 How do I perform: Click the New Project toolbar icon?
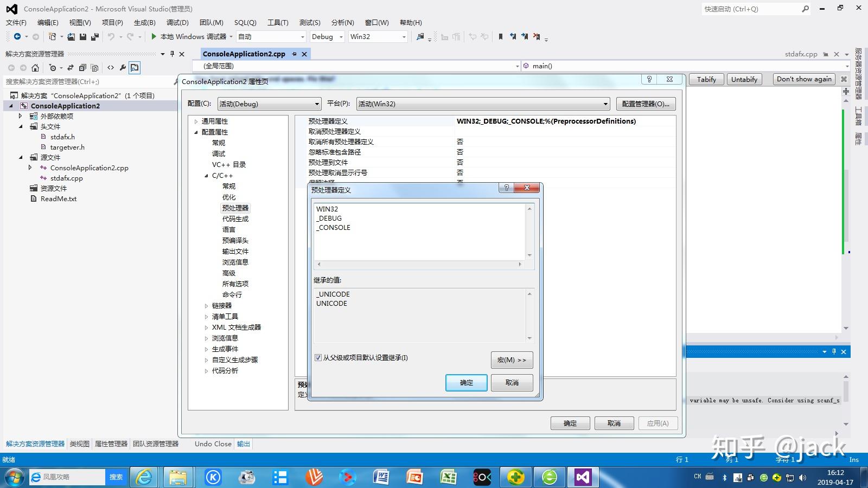[x=53, y=37]
